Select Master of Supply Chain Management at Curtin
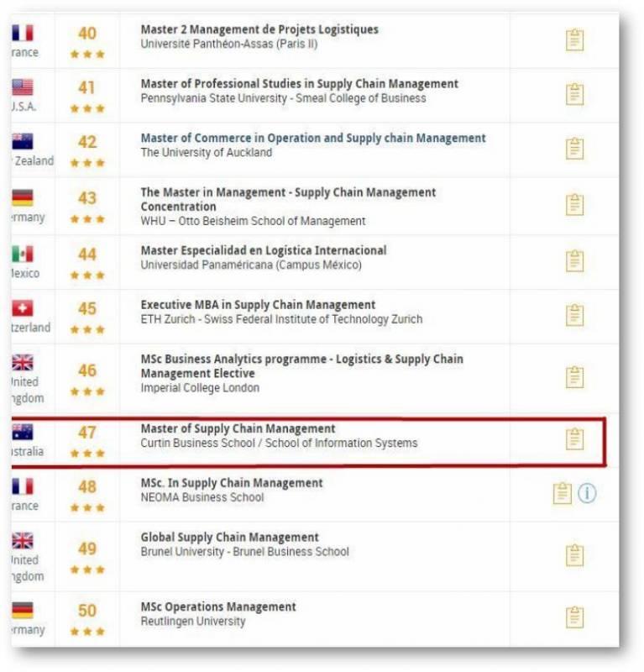The width and height of the screenshot is (644, 672). tap(238, 428)
